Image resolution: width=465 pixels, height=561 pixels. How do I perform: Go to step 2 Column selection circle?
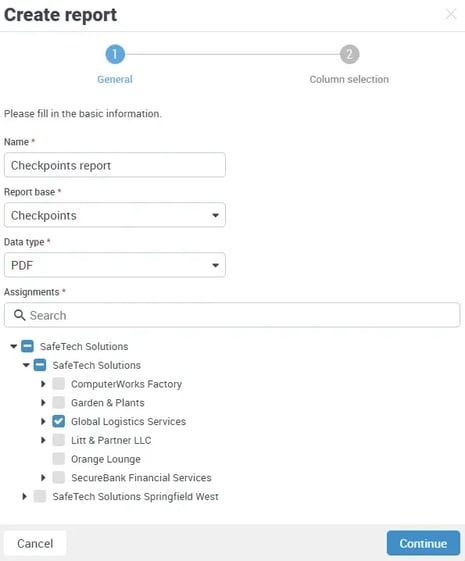349,54
